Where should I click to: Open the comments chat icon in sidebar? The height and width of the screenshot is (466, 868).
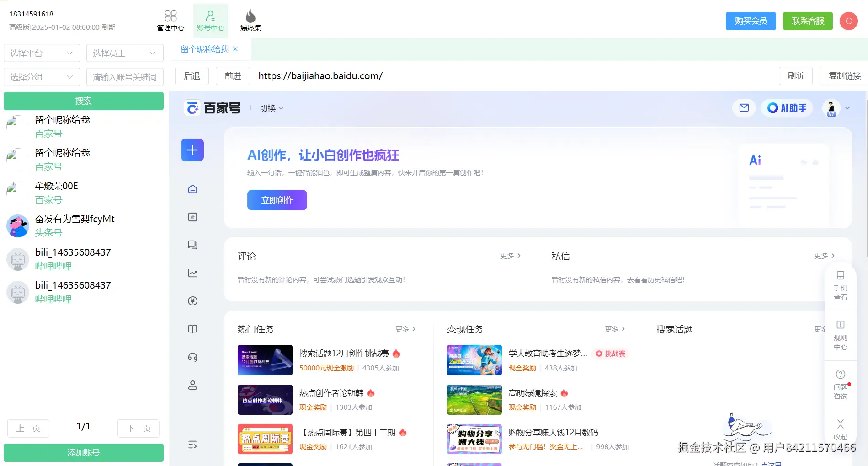[x=193, y=245]
